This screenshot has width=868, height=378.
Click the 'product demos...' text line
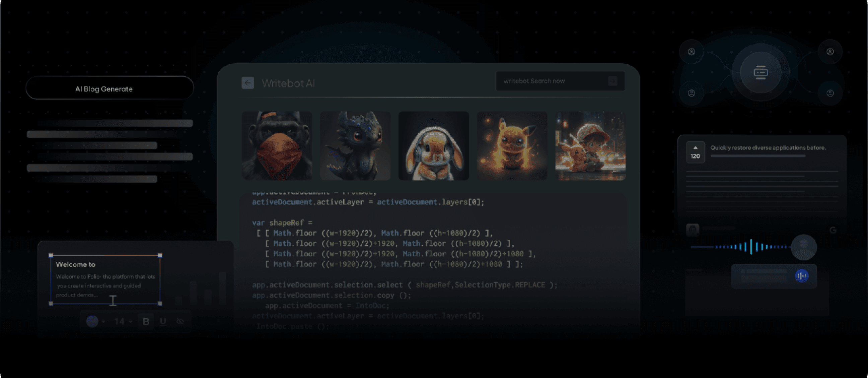click(x=77, y=295)
